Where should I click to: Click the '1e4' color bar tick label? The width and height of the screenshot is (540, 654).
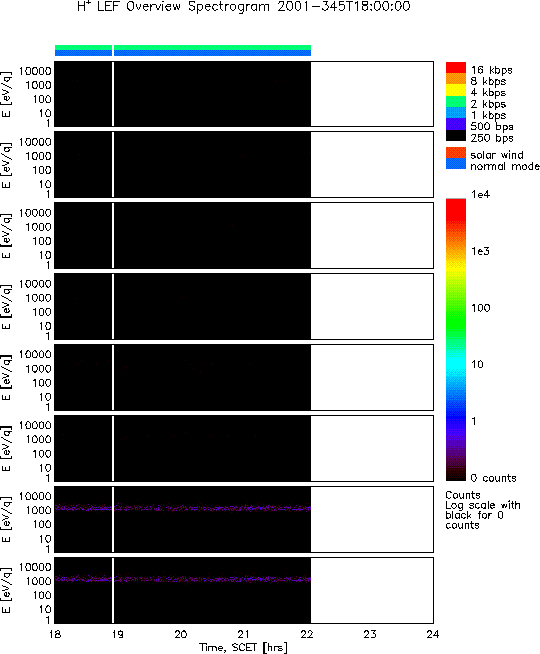click(480, 194)
